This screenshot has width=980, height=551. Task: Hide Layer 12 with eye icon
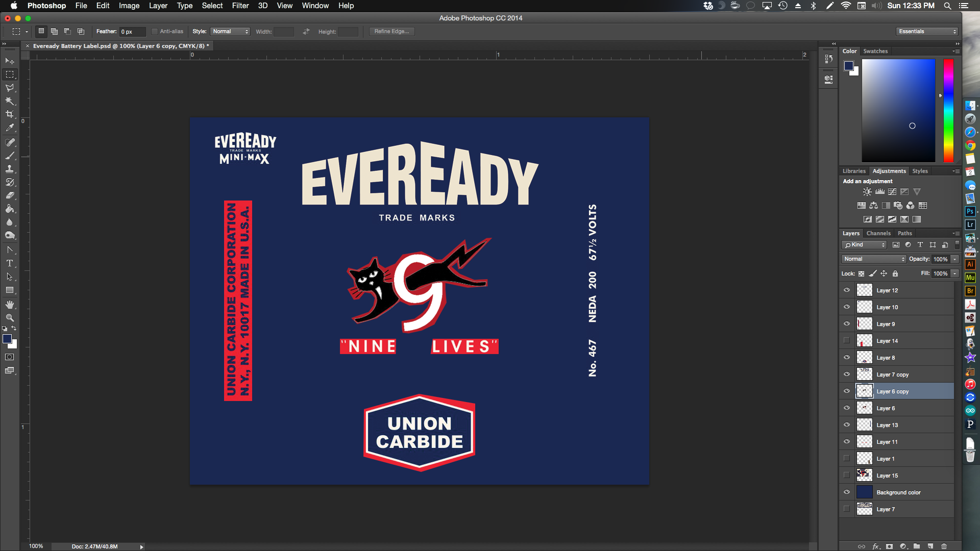(847, 290)
